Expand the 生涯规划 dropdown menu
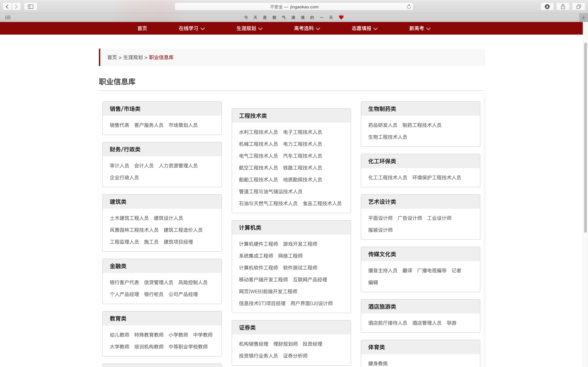The image size is (588, 367). pos(249,28)
